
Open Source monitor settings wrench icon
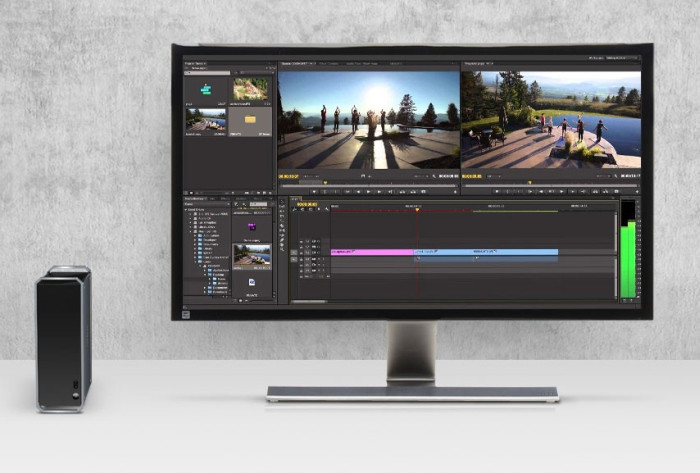coord(434,176)
